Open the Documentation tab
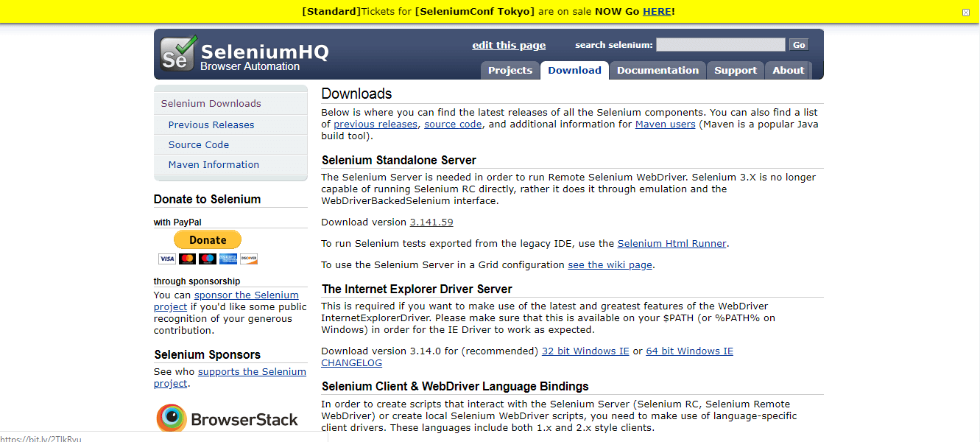Image resolution: width=980 pixels, height=442 pixels. tap(658, 70)
